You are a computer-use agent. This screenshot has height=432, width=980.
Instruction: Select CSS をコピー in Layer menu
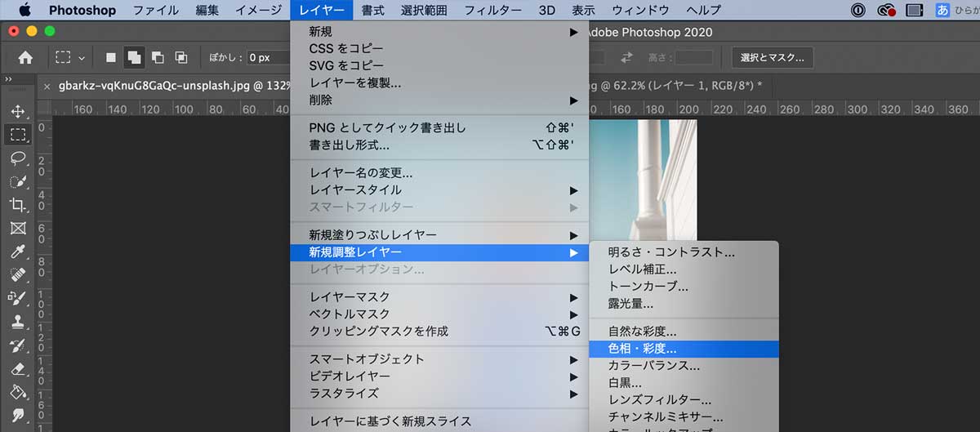pyautogui.click(x=439, y=49)
